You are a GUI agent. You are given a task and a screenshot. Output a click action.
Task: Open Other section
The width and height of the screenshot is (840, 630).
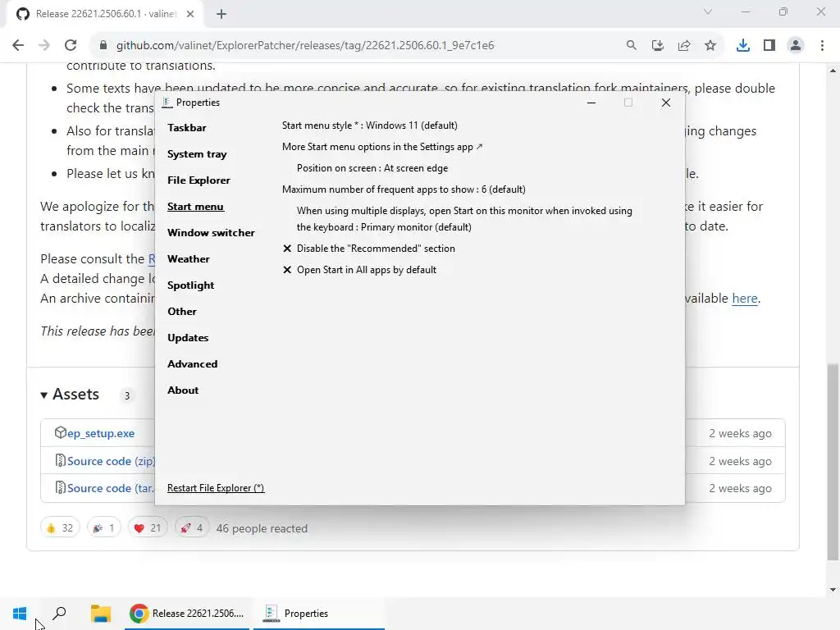coord(181,311)
